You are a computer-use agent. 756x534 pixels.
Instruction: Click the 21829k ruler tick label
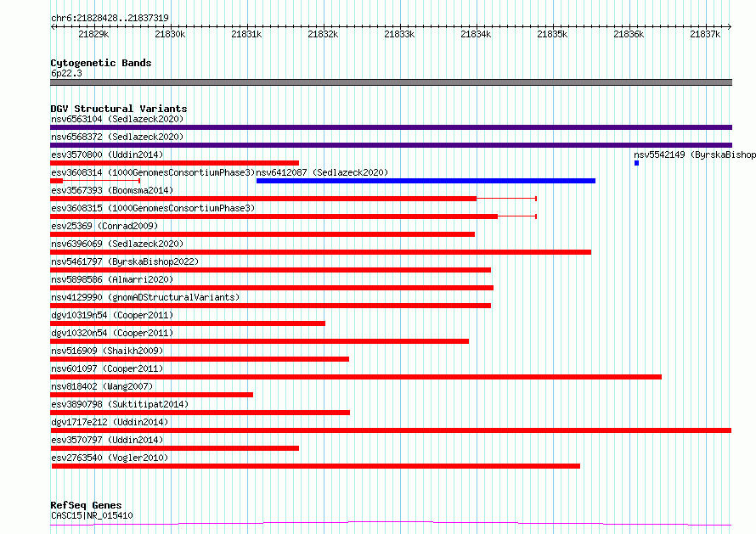[93, 34]
